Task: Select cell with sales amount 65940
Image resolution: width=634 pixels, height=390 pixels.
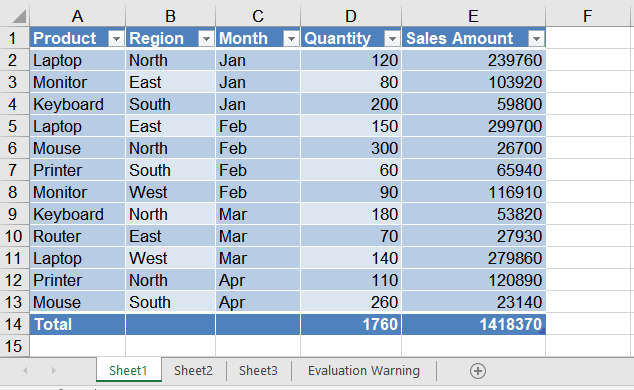Action: point(473,170)
